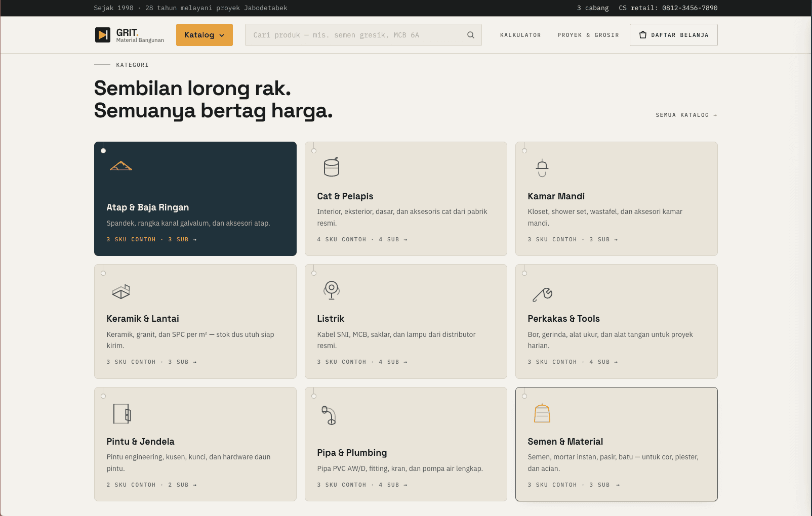Click the '3 cabang' text in top bar
The image size is (812, 516).
pyautogui.click(x=593, y=8)
